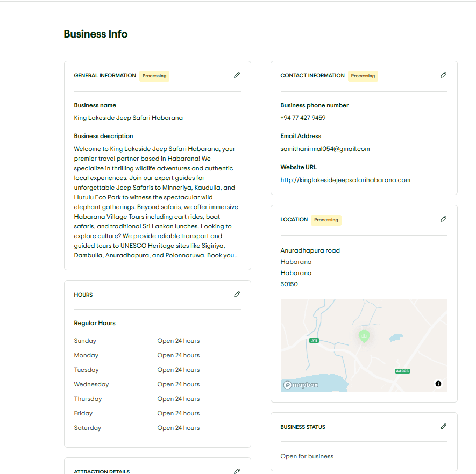Click the Processing badge beside General Information
This screenshot has height=474, width=476.
pos(154,76)
